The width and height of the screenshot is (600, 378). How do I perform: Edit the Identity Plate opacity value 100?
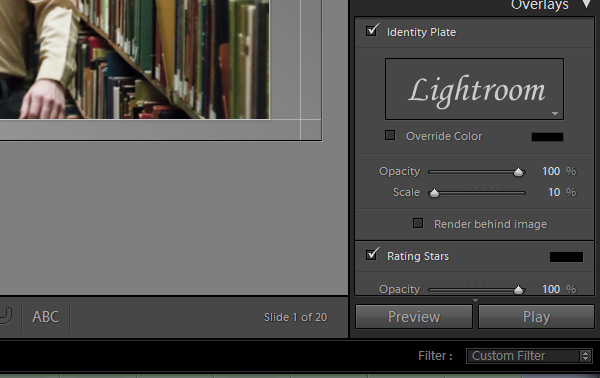[x=551, y=171]
